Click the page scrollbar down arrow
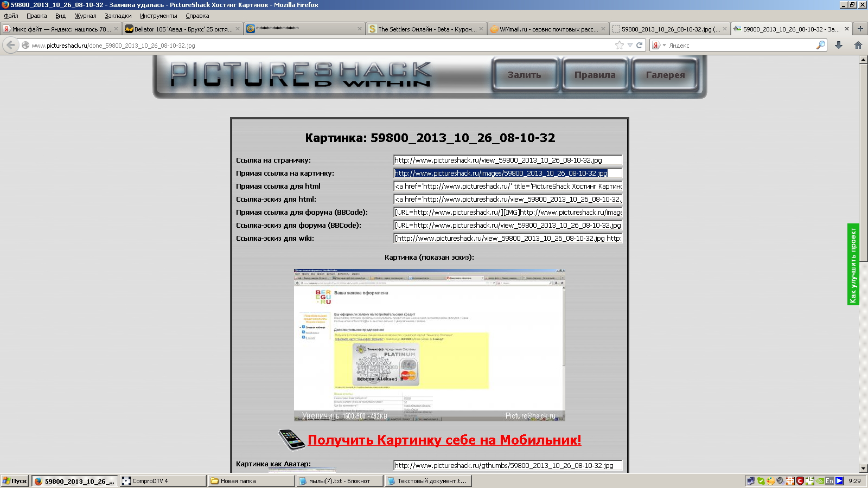Screen dimensions: 868x488 click(863, 468)
